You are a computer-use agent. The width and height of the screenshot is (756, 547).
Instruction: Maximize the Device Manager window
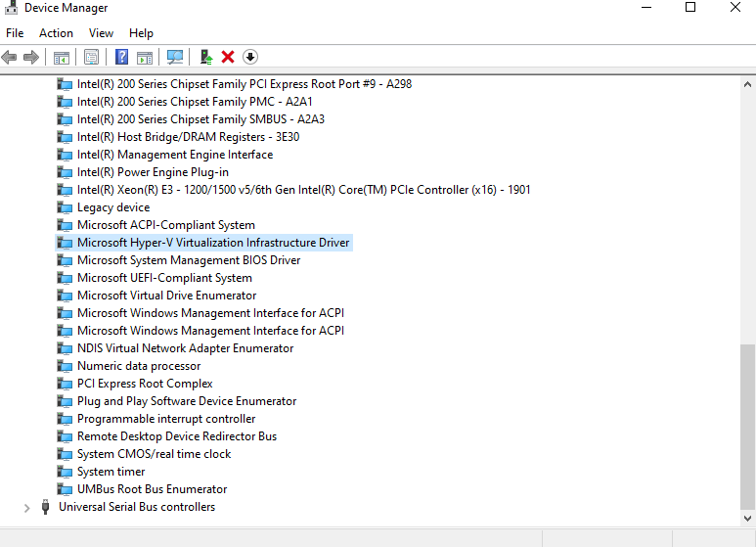690,7
